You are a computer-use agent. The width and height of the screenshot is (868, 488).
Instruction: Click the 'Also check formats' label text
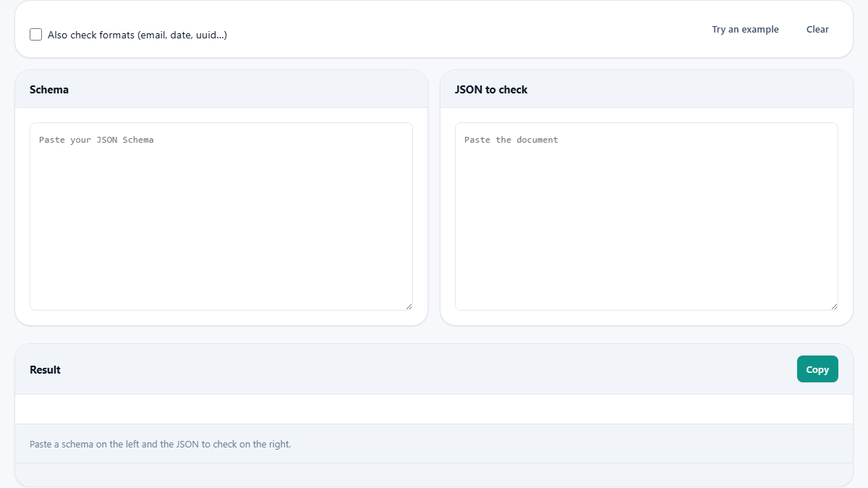[x=137, y=35]
